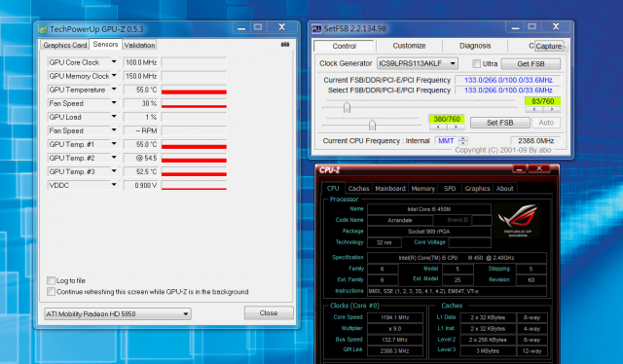Close the CPU-Z window
The width and height of the screenshot is (623, 364).
click(x=539, y=168)
